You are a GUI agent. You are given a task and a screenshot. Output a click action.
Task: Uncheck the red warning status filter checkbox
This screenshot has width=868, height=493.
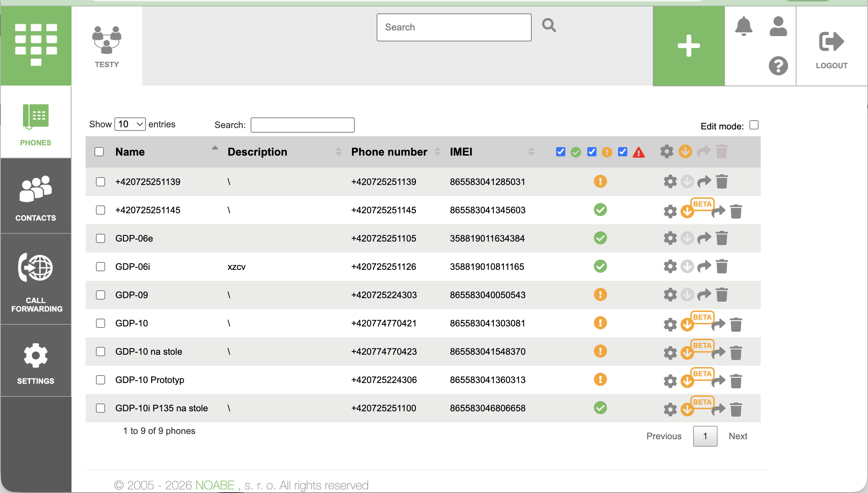point(623,152)
